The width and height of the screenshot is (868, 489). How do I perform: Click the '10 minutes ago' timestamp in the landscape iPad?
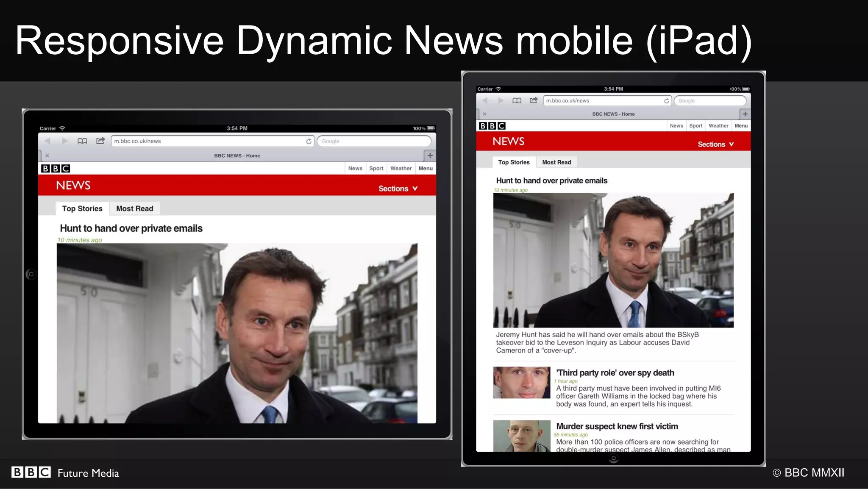pos(80,240)
